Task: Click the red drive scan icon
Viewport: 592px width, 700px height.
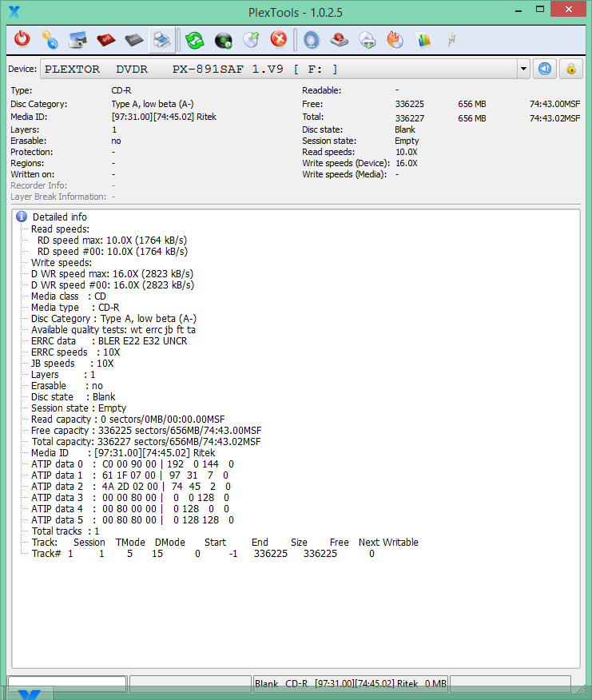Action: (x=340, y=40)
